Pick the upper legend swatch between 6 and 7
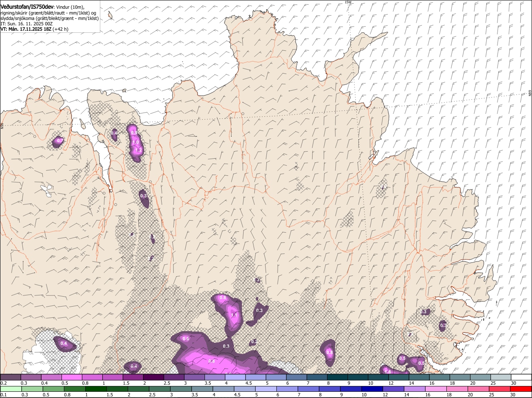Screen dimensions: 532x398 click(x=296, y=377)
